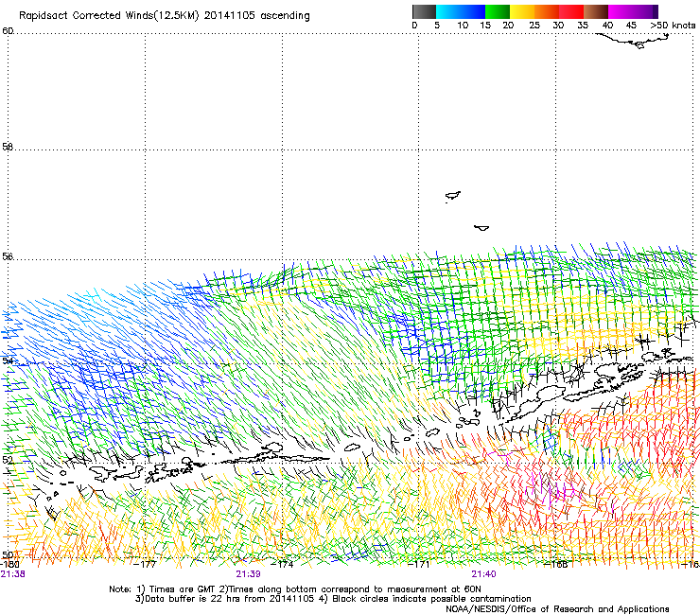
Task: Click the NOAA/NESDIS credit line
Action: tap(557, 609)
